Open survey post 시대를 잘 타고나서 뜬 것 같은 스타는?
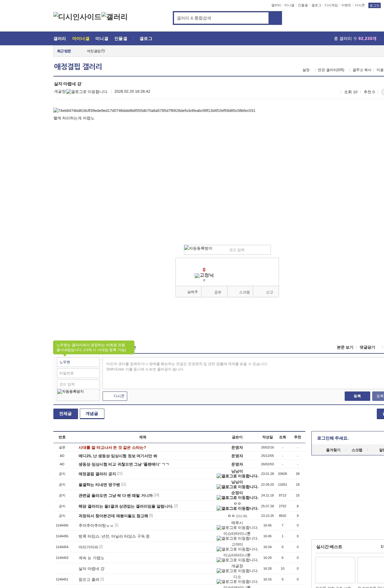 tap(112, 447)
